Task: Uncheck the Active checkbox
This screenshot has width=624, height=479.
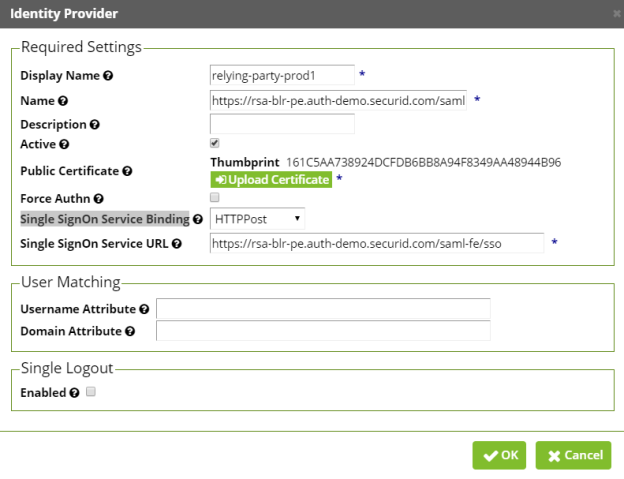Action: pyautogui.click(x=215, y=144)
